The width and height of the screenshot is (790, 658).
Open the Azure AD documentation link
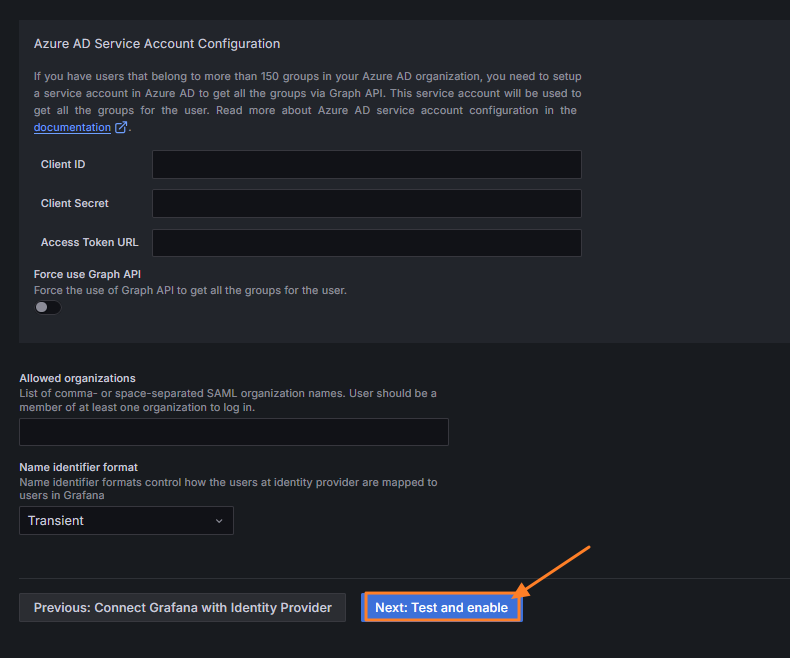pyautogui.click(x=72, y=128)
